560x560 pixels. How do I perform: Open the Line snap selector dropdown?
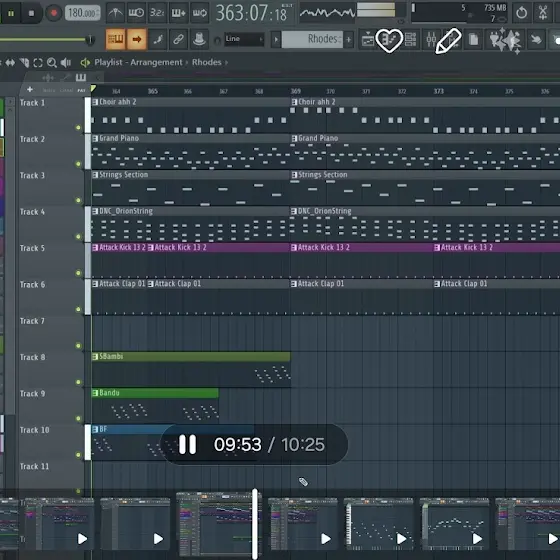(244, 39)
